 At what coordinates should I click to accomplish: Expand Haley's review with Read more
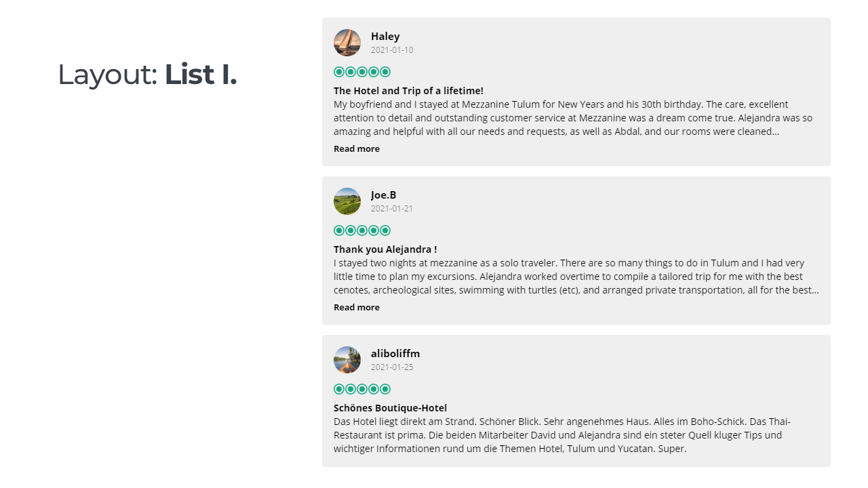(357, 149)
